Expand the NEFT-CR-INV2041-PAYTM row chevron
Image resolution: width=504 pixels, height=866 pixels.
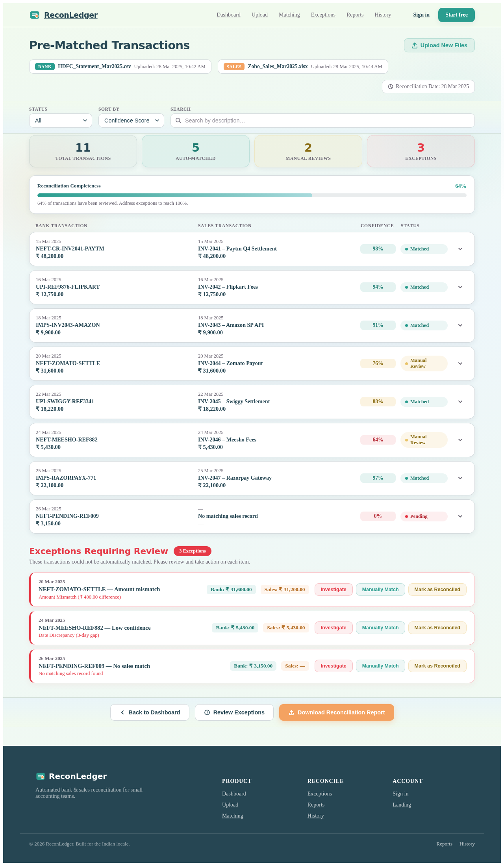pos(460,249)
